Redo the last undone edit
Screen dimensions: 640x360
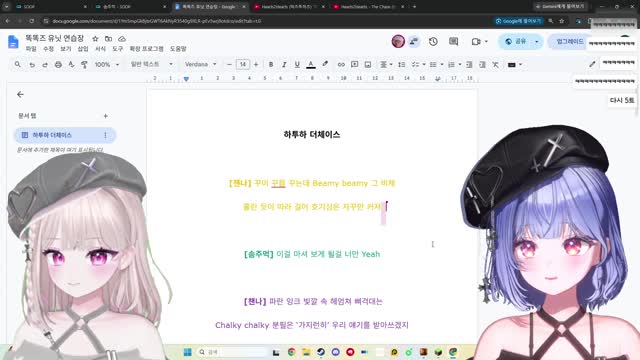(x=45, y=64)
